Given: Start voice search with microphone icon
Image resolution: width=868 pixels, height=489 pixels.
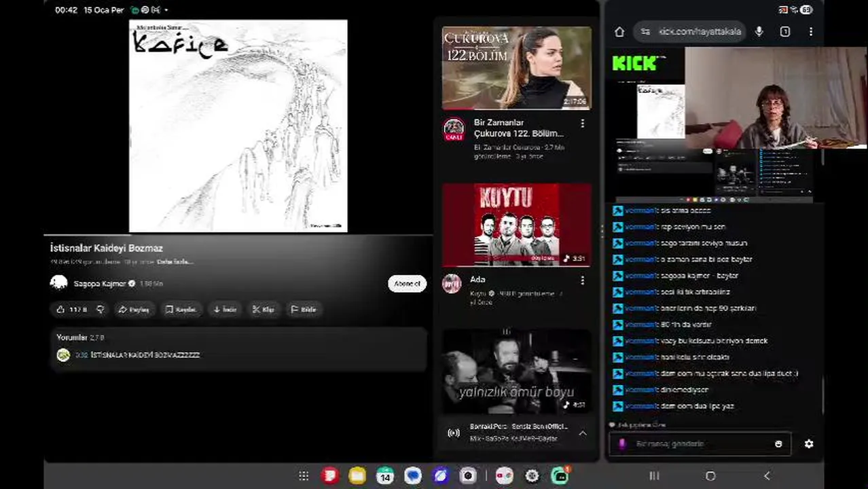Looking at the screenshot, I should tap(759, 32).
